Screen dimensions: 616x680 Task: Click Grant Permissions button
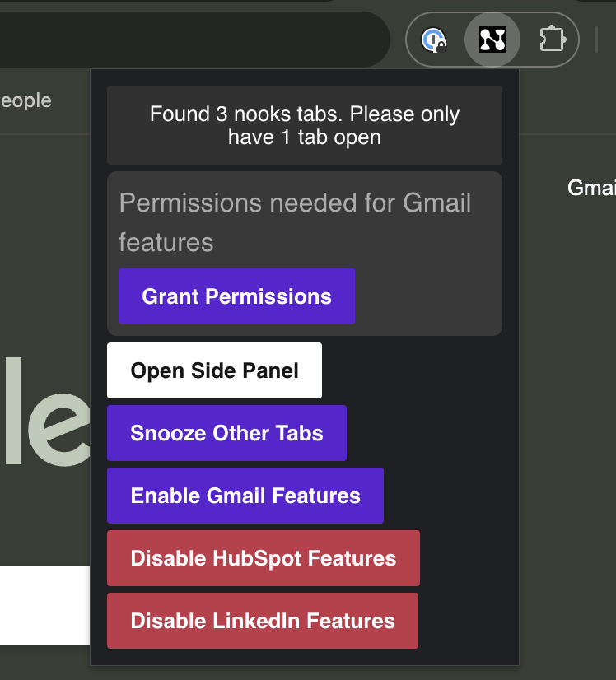pos(236,296)
